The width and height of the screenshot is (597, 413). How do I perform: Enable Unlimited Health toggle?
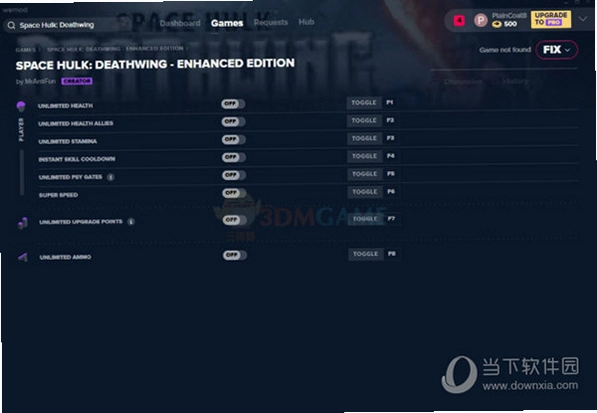233,104
